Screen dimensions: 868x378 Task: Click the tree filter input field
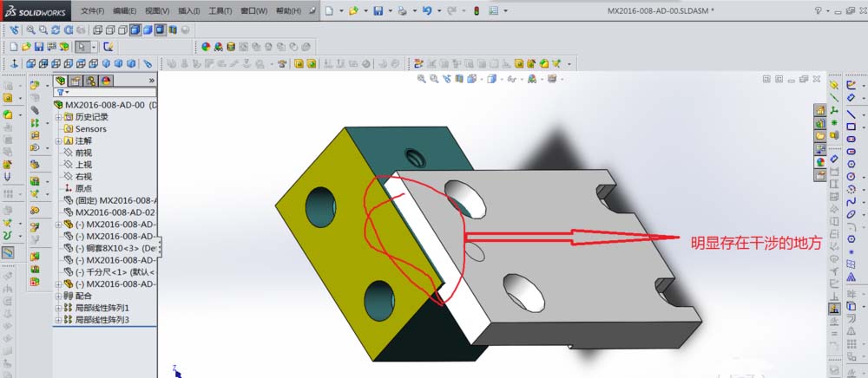105,92
